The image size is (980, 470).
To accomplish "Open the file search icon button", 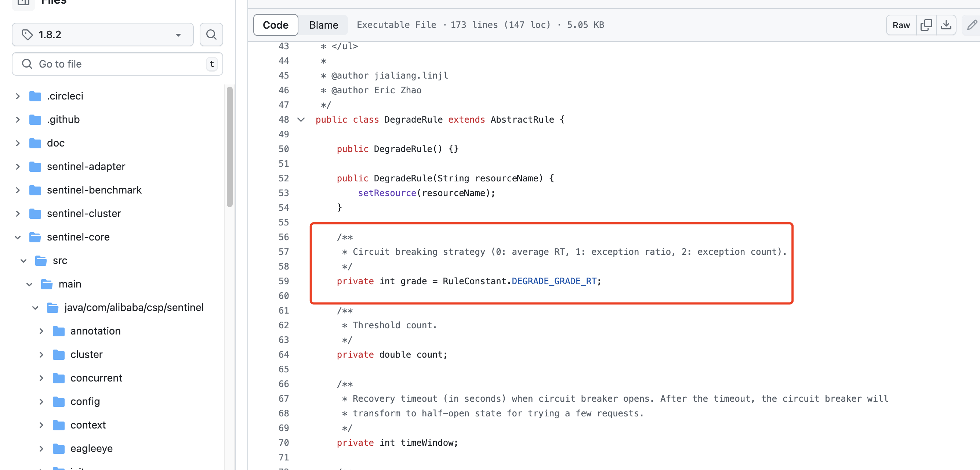I will (211, 35).
